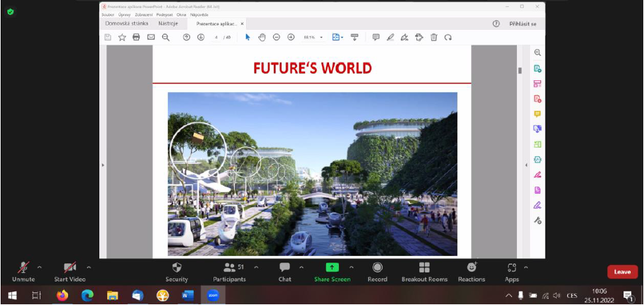Open Zoom Security options
This screenshot has height=305, width=644.
[x=177, y=272]
